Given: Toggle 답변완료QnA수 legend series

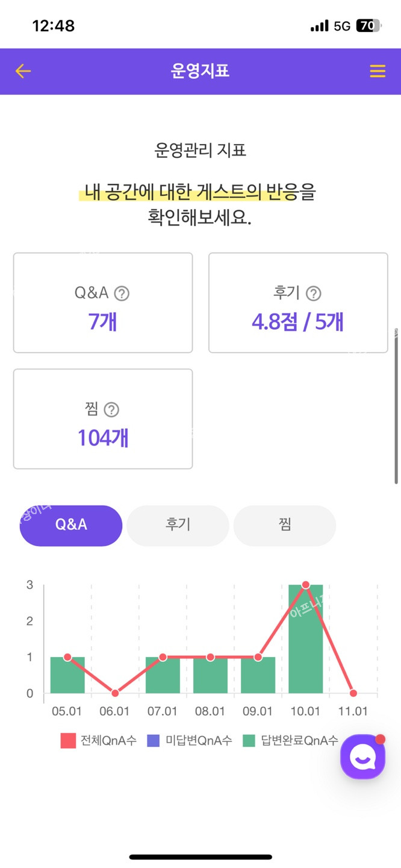Looking at the screenshot, I should (291, 740).
